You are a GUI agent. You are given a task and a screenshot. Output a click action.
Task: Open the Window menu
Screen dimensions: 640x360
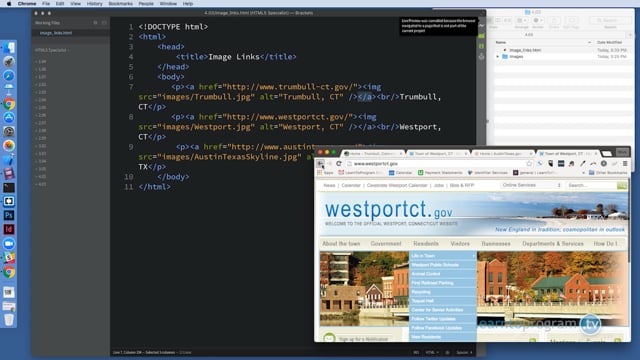(168, 4)
